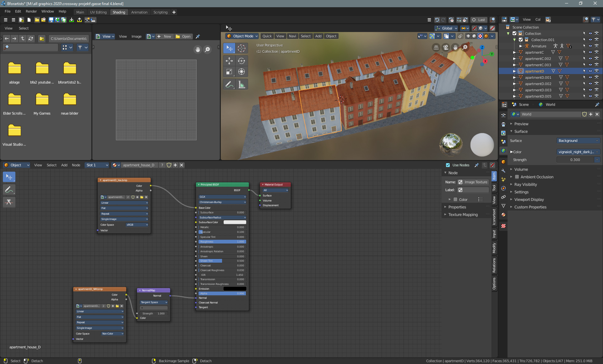This screenshot has height=364, width=603.
Task: Open the Object Mode dropdown
Action: (242, 36)
